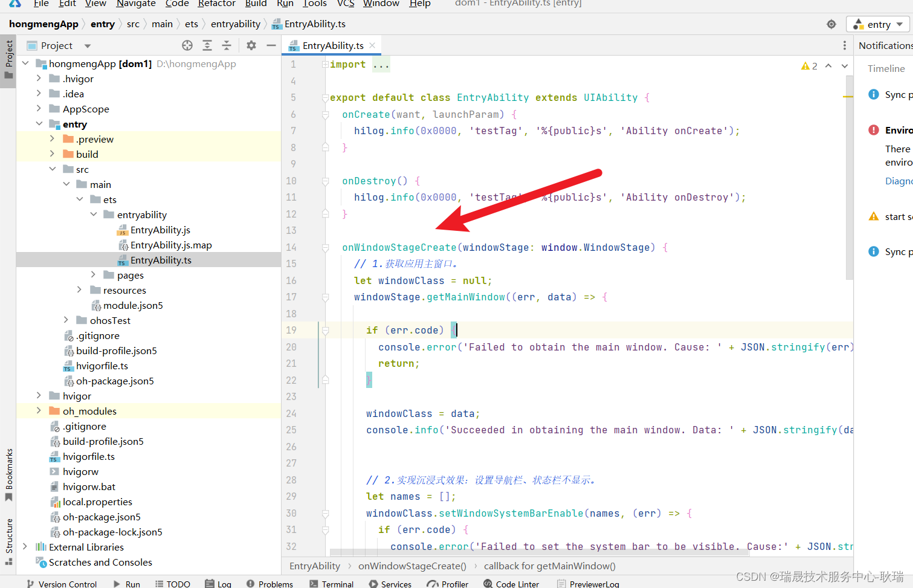Expand the oh_modules folder
Image resolution: width=913 pixels, height=588 pixels.
point(39,411)
